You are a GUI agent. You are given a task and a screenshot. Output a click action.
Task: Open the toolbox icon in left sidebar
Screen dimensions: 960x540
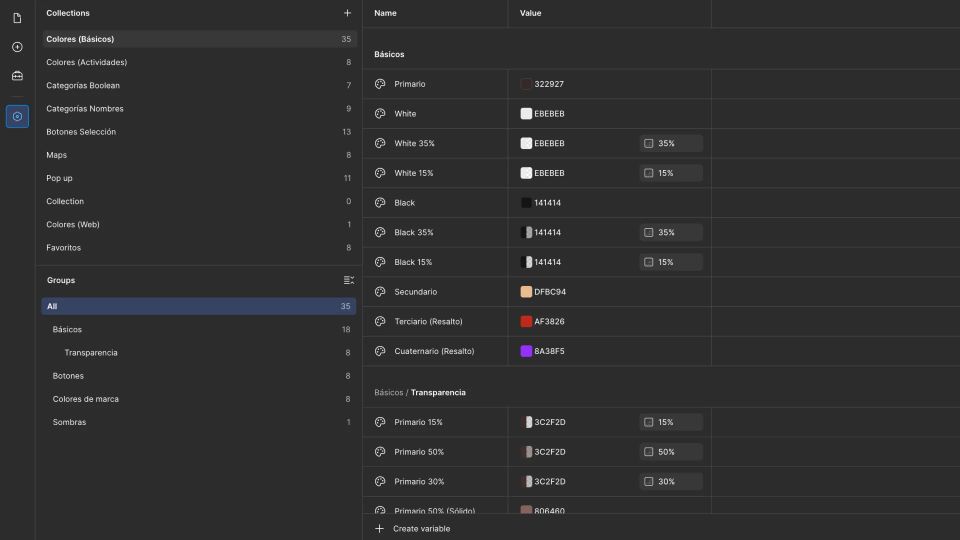tap(17, 76)
